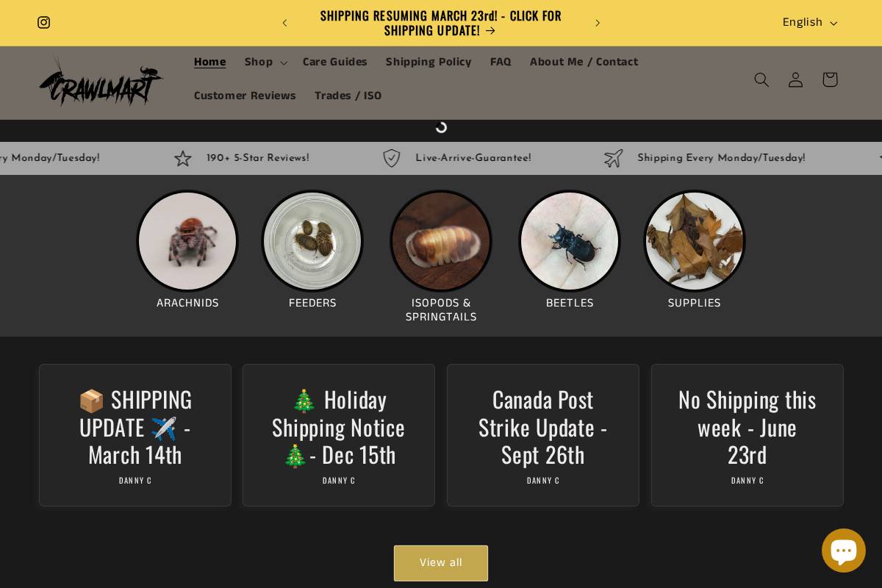882x588 pixels.
Task: Click the airplane shipping icon
Action: 613,158
